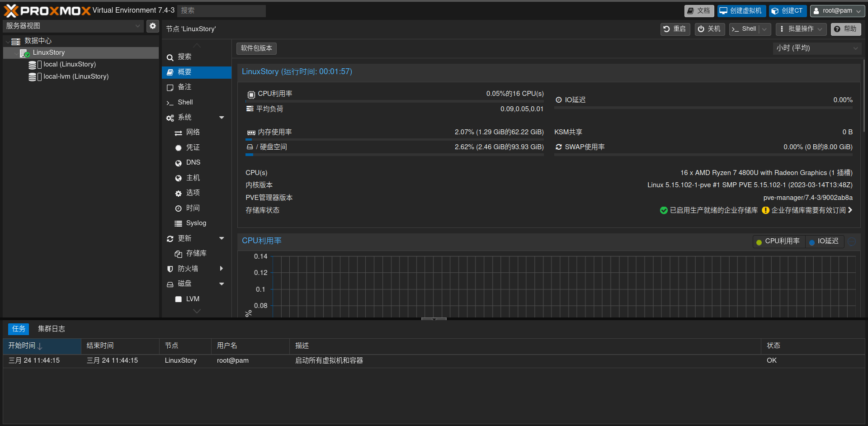
Task: Select the 任务 tab
Action: click(18, 329)
